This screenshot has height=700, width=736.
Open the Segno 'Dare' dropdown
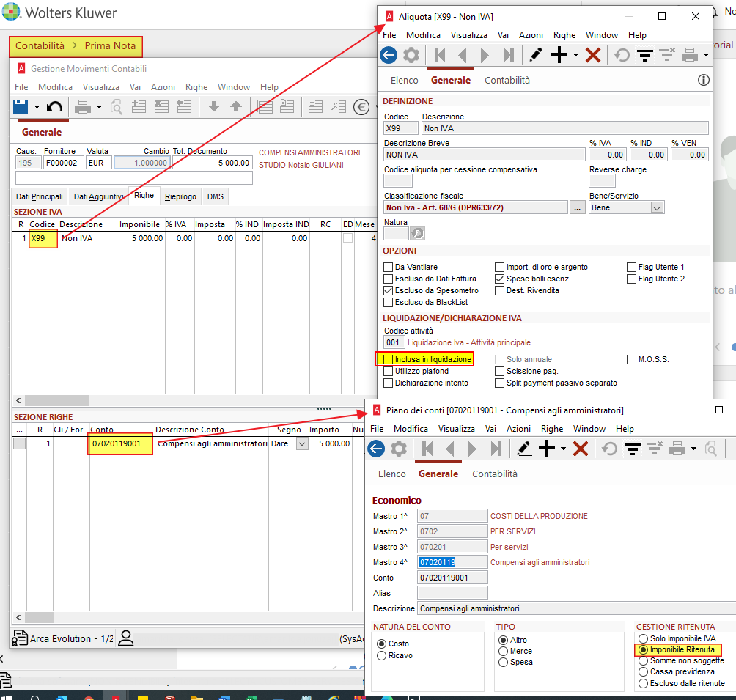pyautogui.click(x=302, y=443)
